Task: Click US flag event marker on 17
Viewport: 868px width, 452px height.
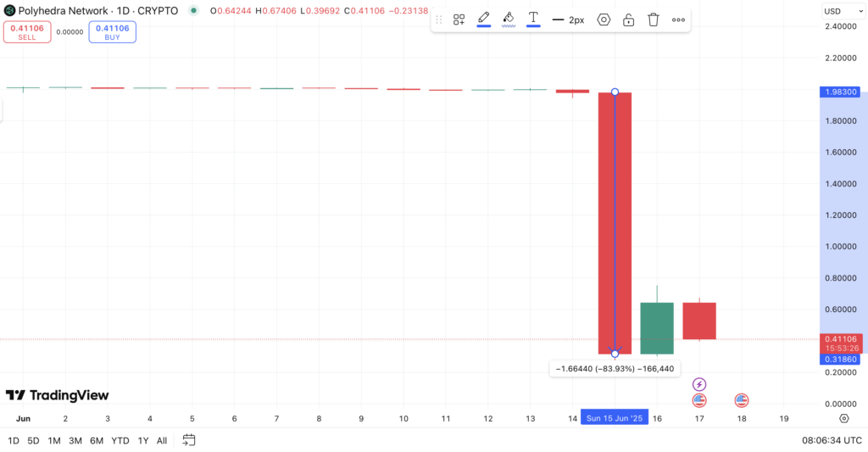Action: 699,400
